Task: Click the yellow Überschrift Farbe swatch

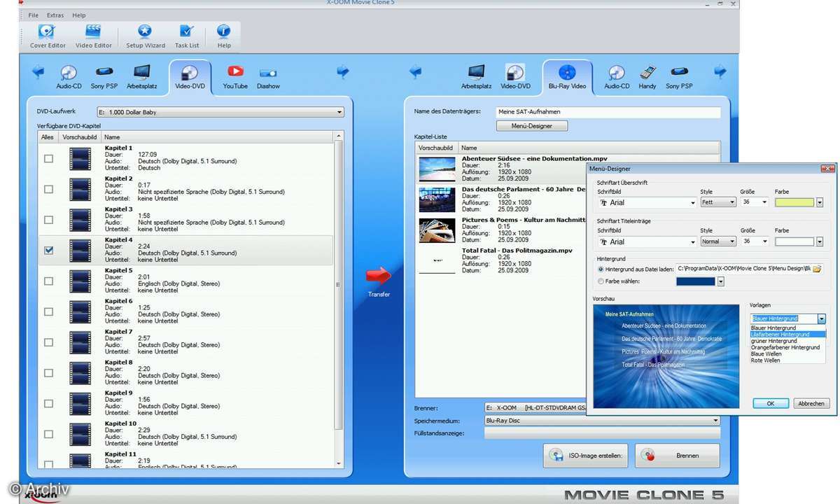Action: click(x=794, y=202)
